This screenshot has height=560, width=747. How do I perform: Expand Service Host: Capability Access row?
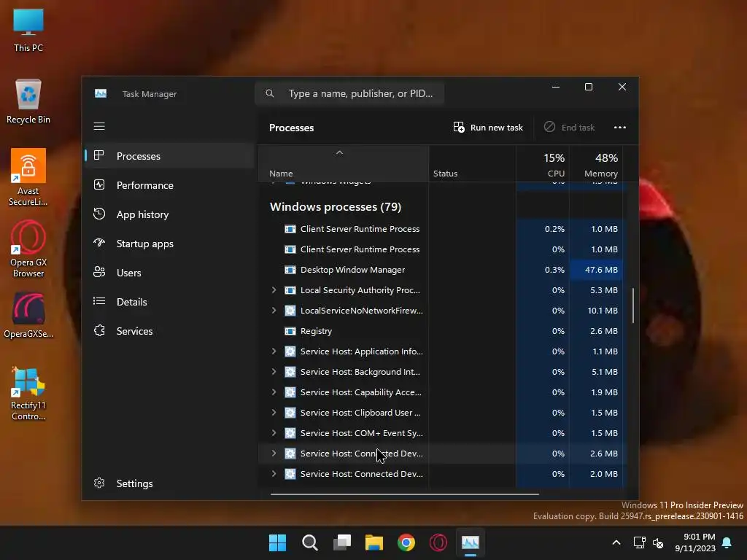(x=274, y=392)
